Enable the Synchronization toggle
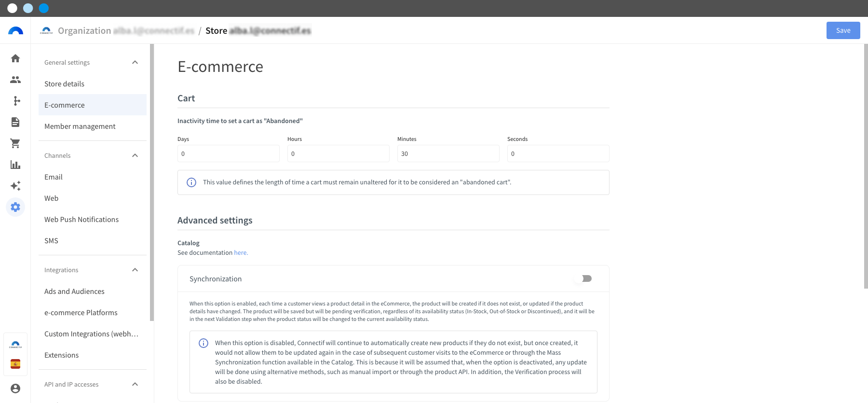The height and width of the screenshot is (403, 868). (x=583, y=278)
